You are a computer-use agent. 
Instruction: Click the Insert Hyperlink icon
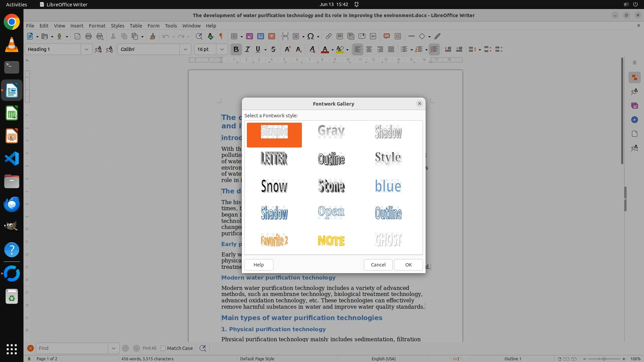tap(329, 36)
